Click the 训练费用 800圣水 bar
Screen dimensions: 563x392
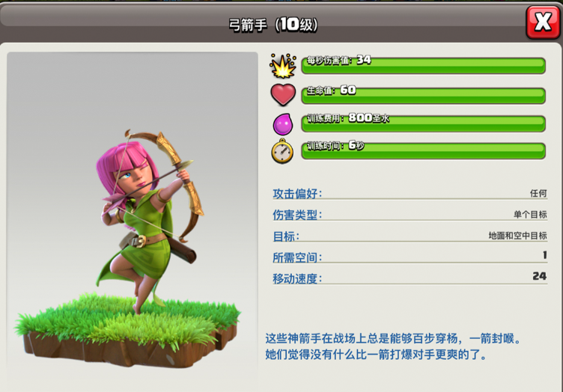[x=424, y=123]
